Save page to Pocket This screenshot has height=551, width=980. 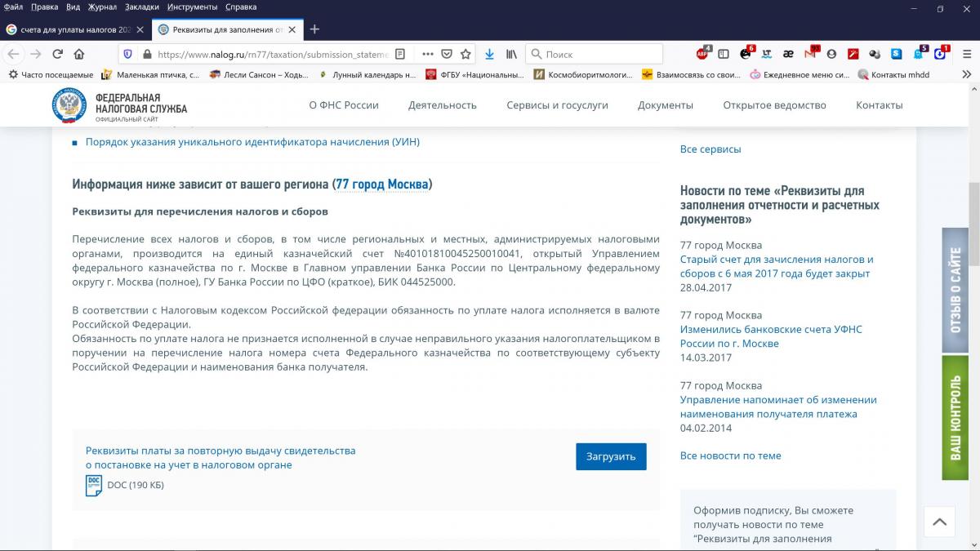447,54
